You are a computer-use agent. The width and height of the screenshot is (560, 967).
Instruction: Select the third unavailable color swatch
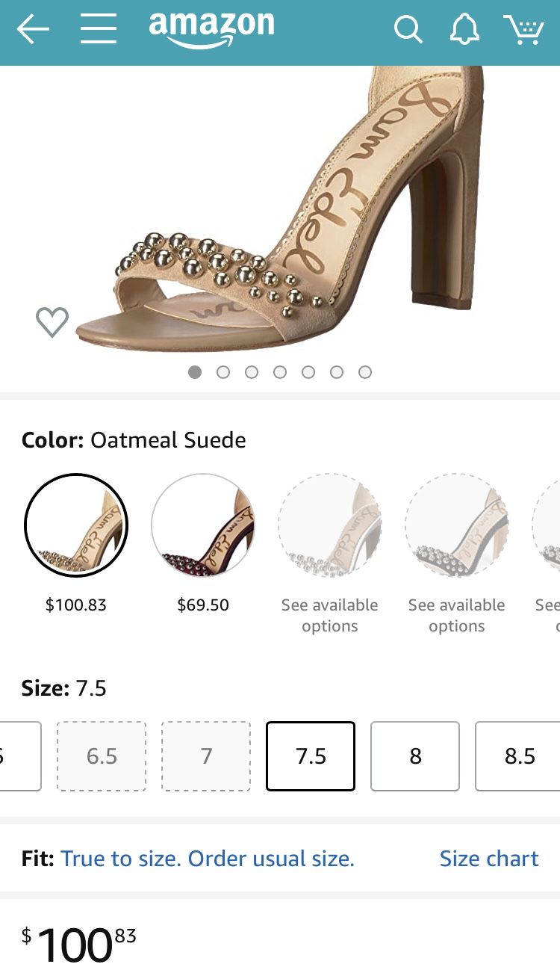tap(330, 525)
